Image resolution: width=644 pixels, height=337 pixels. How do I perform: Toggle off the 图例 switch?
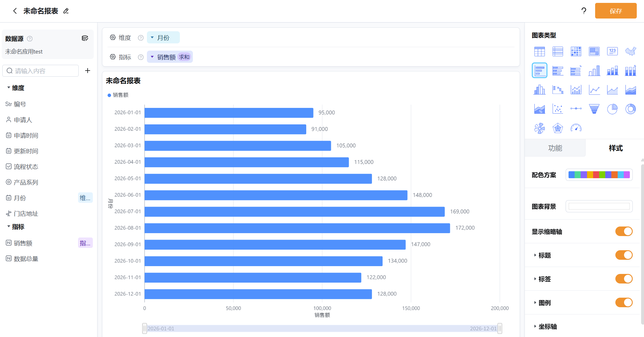point(624,303)
